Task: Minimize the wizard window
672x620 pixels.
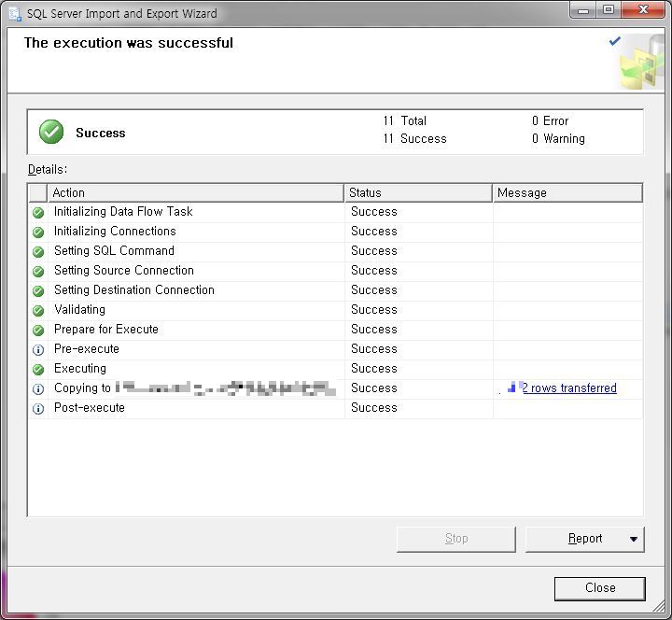Action: point(583,10)
